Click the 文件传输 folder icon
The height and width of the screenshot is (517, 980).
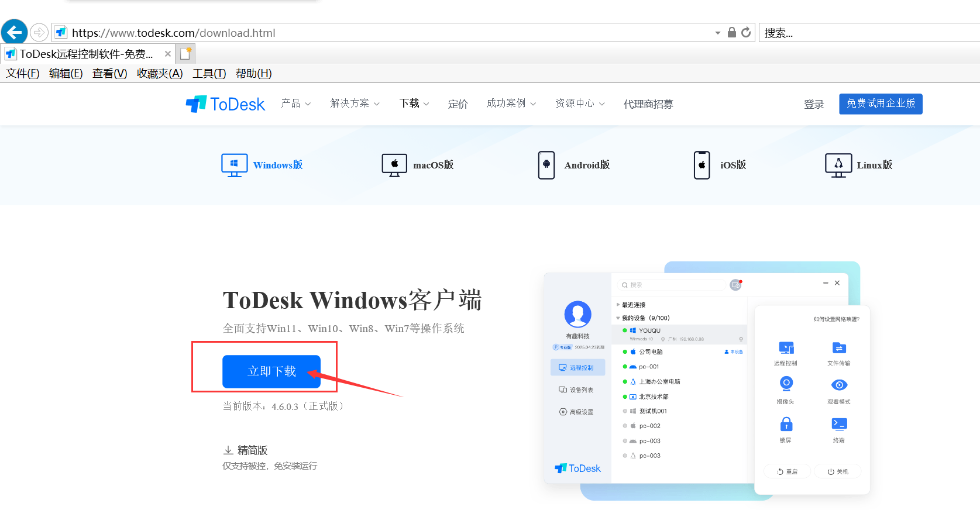[x=839, y=348]
